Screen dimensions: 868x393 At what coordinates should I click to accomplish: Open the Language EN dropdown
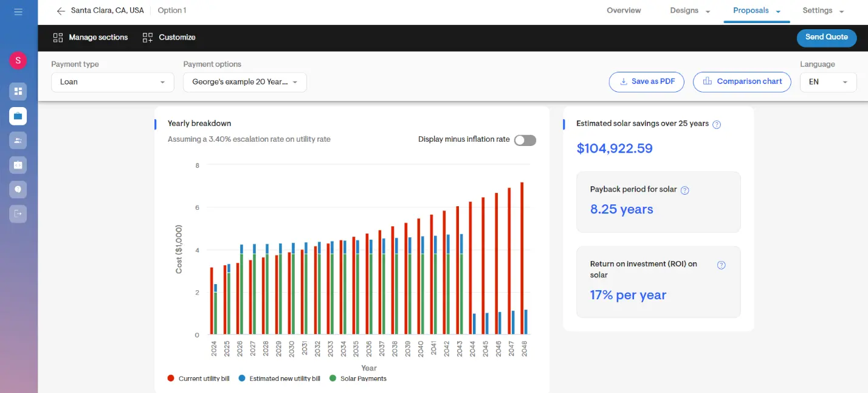click(828, 82)
